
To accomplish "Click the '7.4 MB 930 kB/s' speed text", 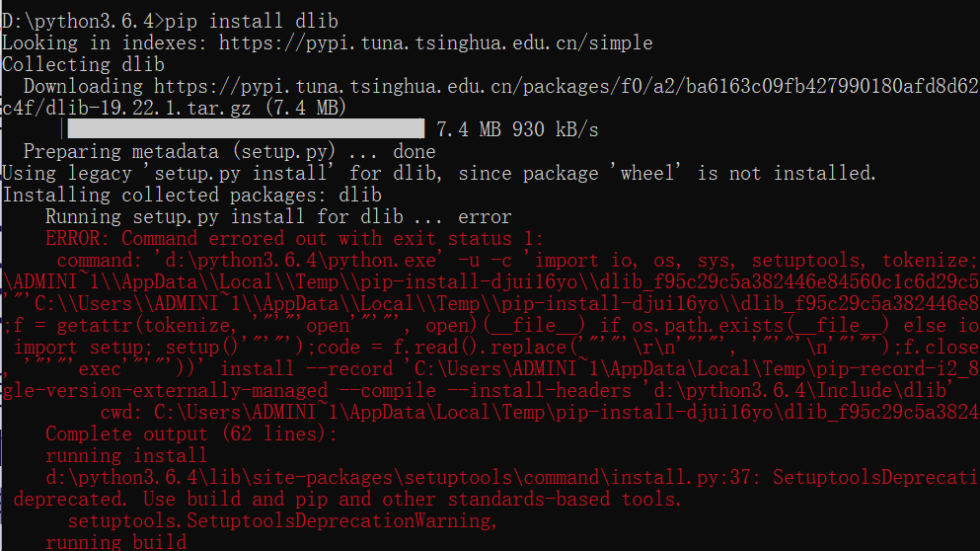I will click(517, 129).
